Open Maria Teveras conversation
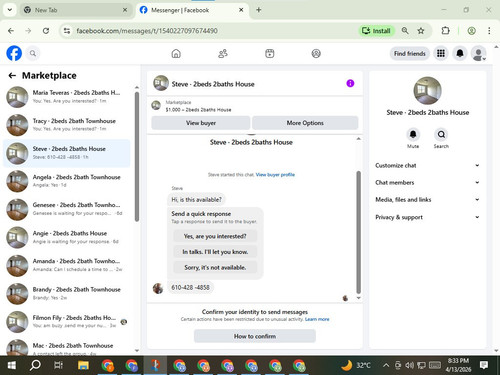Image resolution: width=500 pixels, height=375 pixels. 67,97
